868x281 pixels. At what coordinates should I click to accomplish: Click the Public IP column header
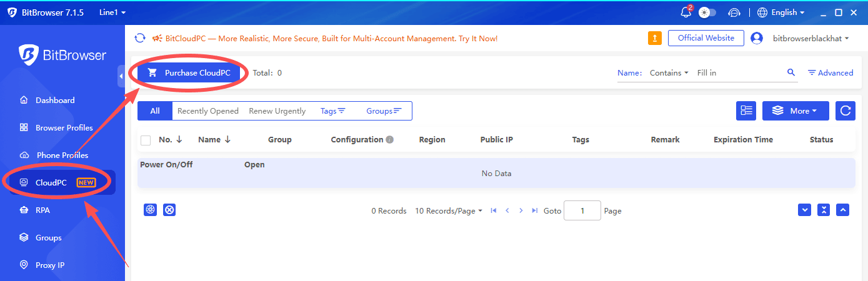point(497,140)
